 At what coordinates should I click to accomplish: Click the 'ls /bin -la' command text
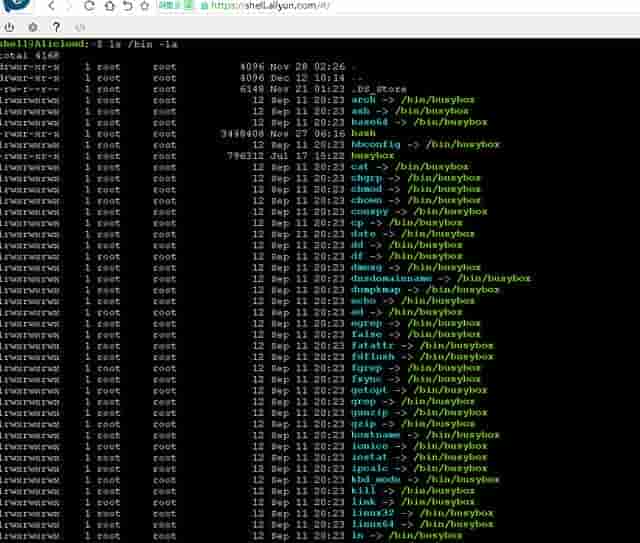pyautogui.click(x=143, y=44)
